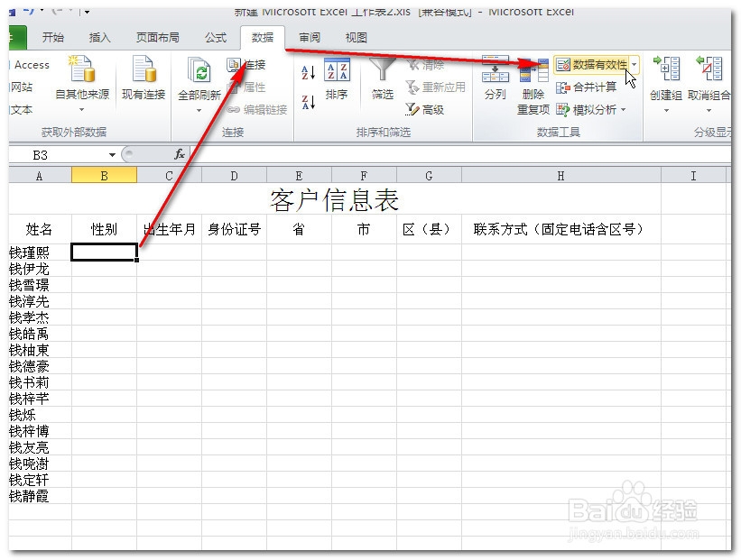741x560 pixels.
Task: Click the 属性 (Properties) connection button
Action: pos(246,87)
